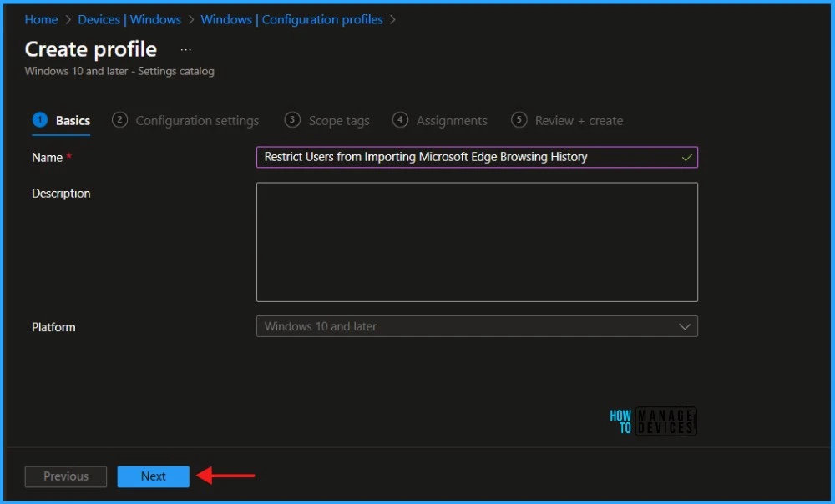This screenshot has height=504, width=835.
Task: Go to Devices | Windows breadcrumb
Action: click(x=129, y=20)
